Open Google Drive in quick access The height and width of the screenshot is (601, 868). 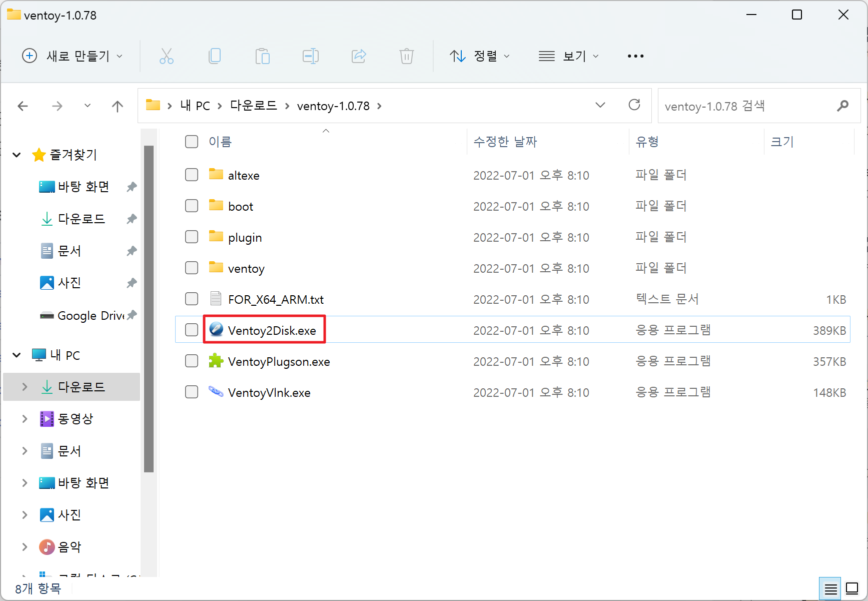[x=83, y=315]
